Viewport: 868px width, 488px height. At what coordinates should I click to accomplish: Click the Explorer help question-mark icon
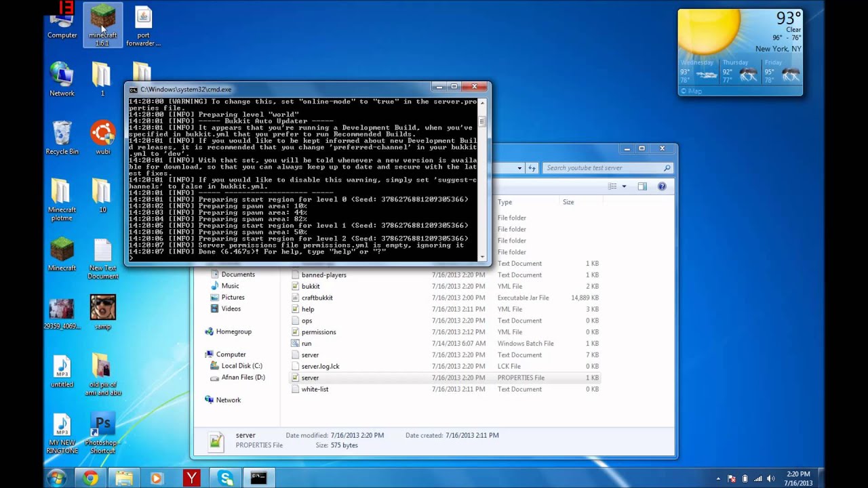(x=662, y=186)
